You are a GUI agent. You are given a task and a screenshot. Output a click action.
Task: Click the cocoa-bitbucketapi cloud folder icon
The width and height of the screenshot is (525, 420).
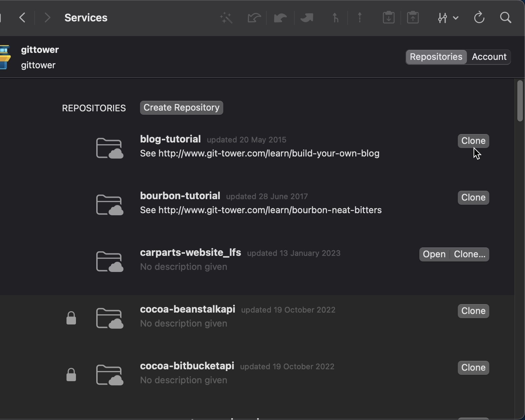click(x=110, y=375)
